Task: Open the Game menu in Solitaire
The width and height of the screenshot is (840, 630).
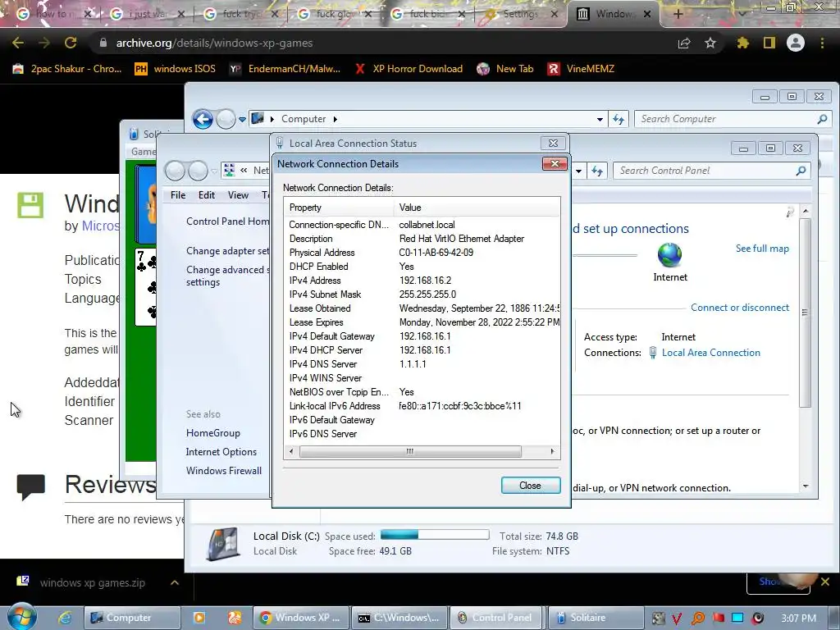Action: (x=143, y=152)
